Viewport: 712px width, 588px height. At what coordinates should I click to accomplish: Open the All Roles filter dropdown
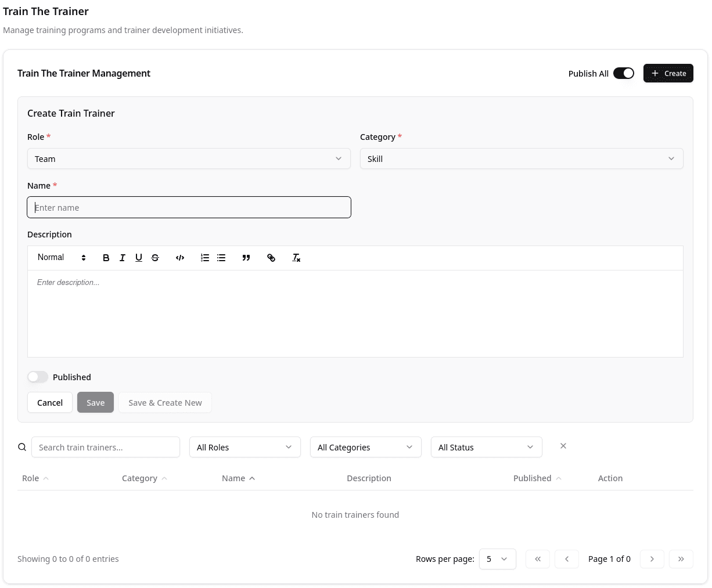(245, 447)
